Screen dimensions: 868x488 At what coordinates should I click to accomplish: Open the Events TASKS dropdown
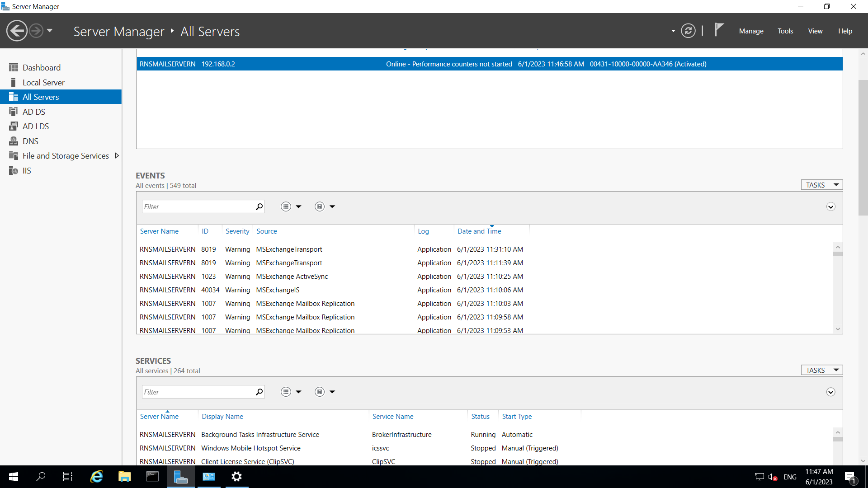[822, 185]
